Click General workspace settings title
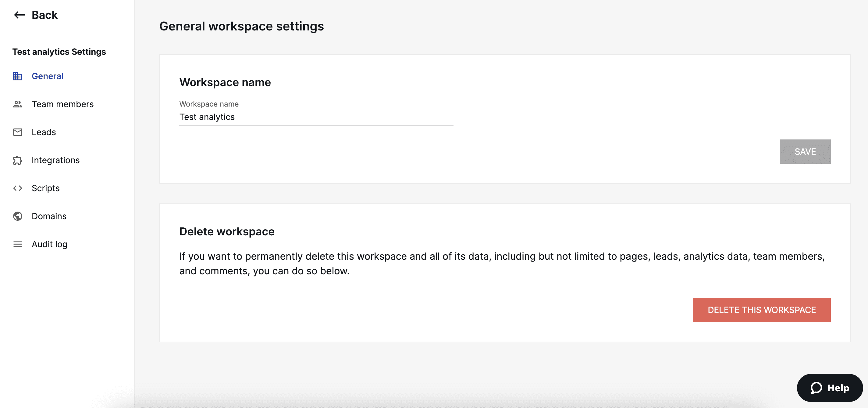This screenshot has width=868, height=408. tap(242, 26)
